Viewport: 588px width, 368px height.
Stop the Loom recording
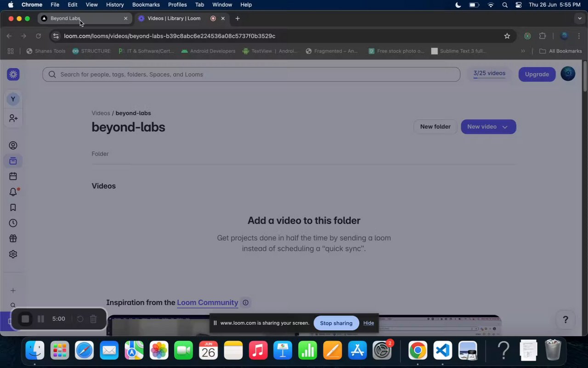point(26,319)
